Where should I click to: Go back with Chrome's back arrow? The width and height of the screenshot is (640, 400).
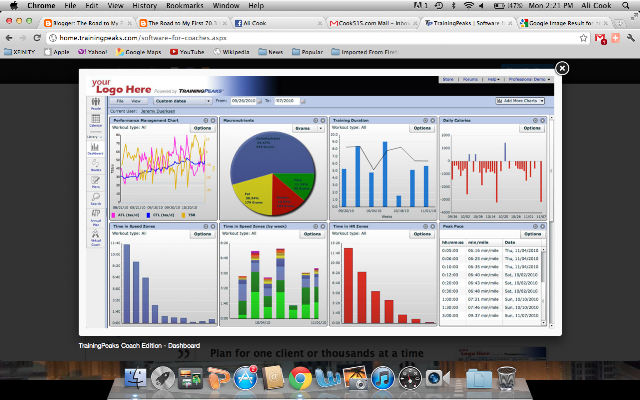coord(9,38)
